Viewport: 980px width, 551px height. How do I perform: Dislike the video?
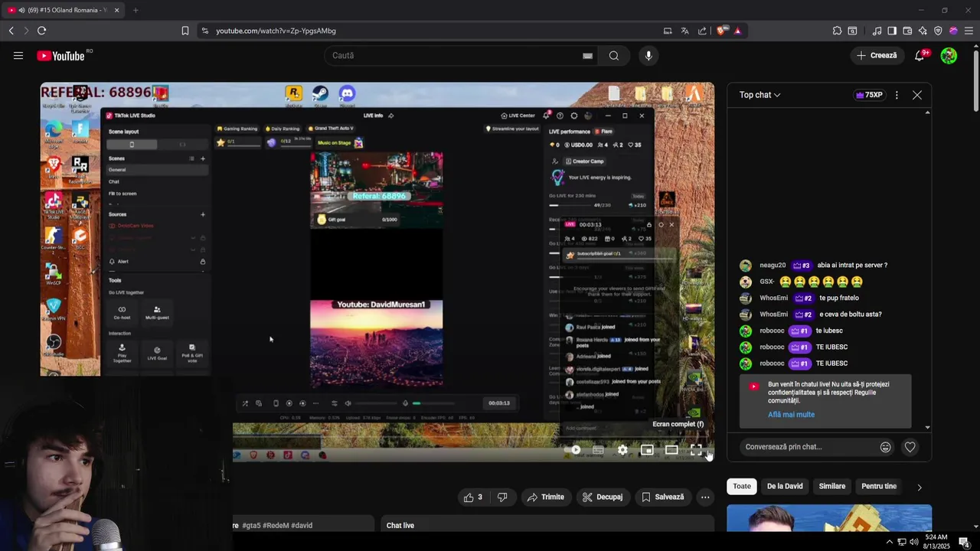502,497
